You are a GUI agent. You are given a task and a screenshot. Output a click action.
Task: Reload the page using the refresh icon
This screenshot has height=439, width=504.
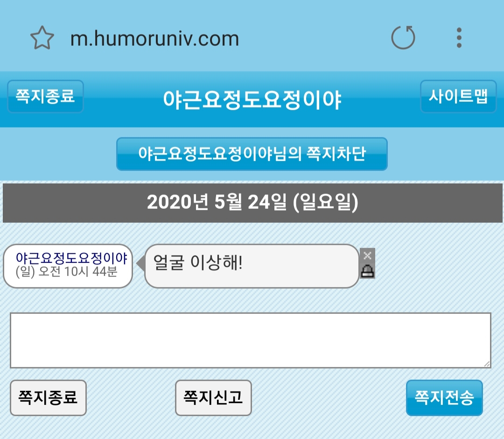click(403, 38)
